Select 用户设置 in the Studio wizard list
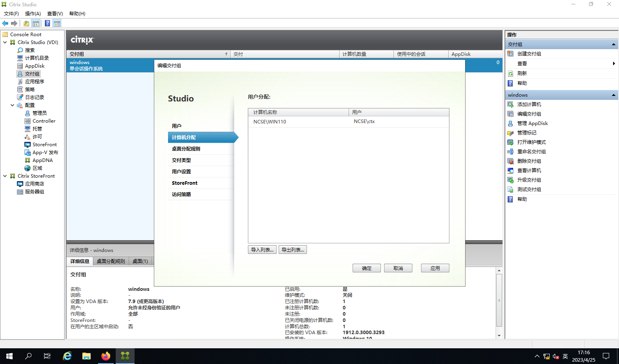 [x=181, y=172]
